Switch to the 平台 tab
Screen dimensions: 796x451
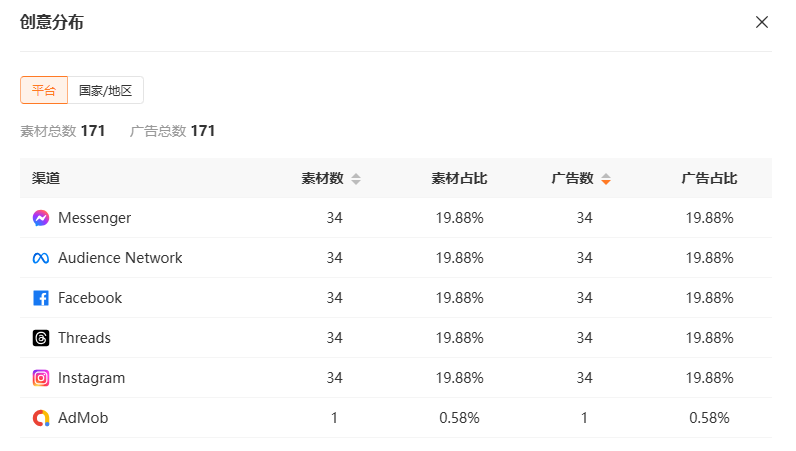pos(44,90)
